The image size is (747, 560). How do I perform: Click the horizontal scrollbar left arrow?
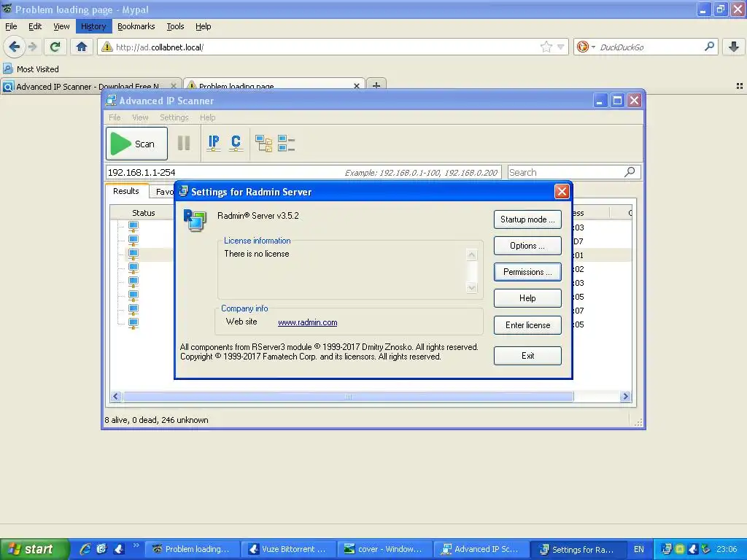[x=116, y=396]
